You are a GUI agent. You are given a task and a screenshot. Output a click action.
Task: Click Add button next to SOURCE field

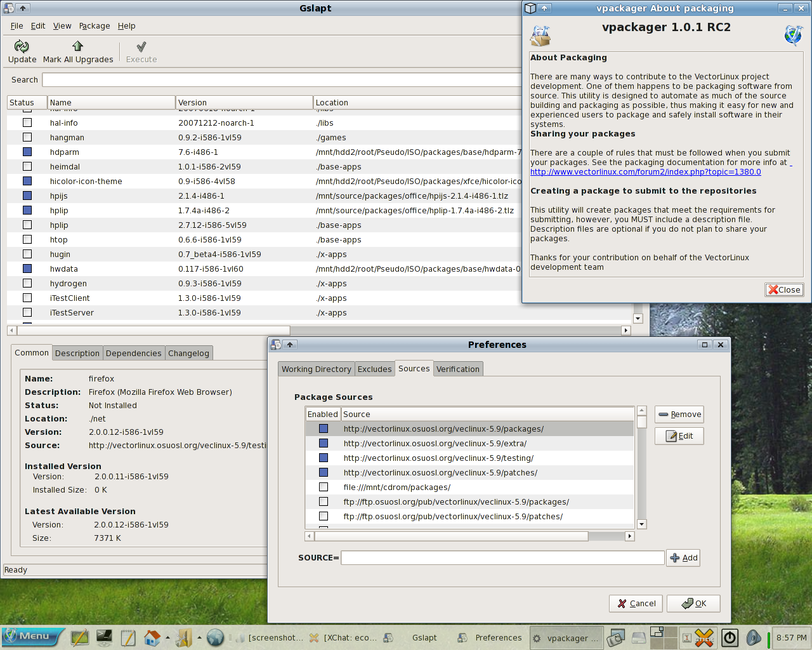tap(683, 558)
